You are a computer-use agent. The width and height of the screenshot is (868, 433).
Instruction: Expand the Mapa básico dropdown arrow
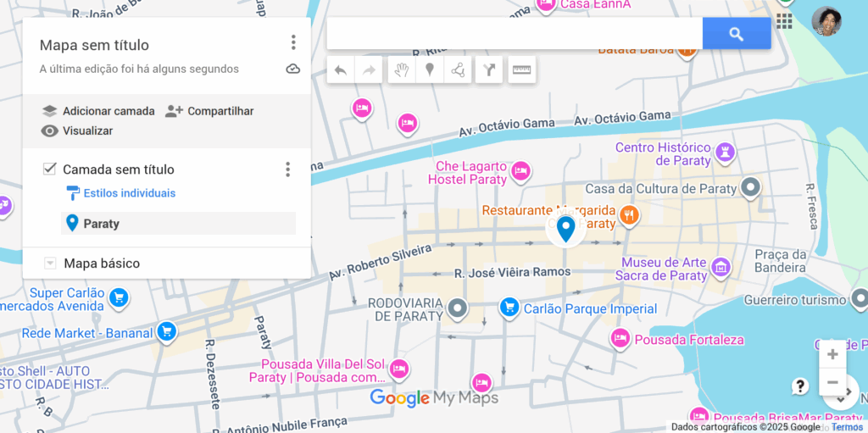(50, 264)
